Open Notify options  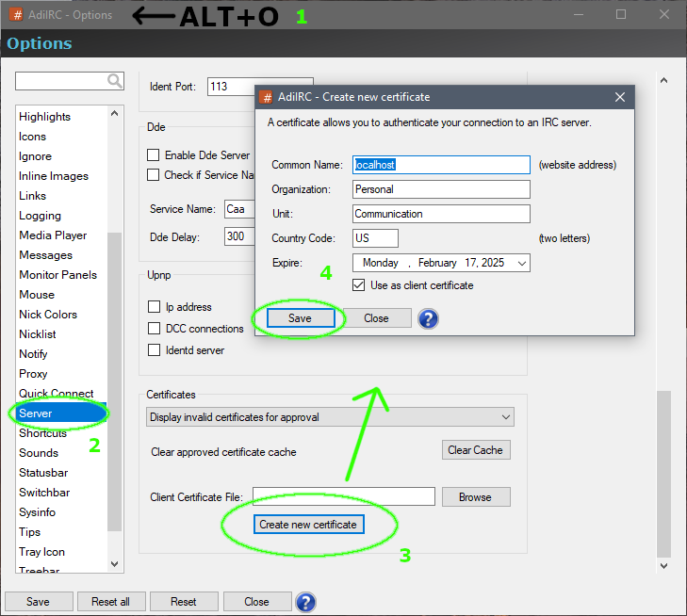click(x=33, y=354)
